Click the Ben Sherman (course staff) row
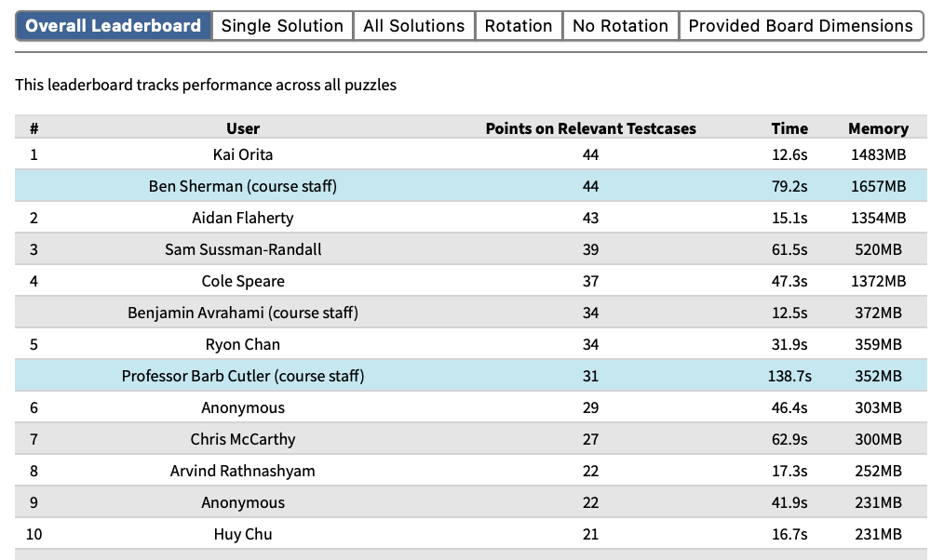Screen dimensions: 944x560 [x=243, y=186]
